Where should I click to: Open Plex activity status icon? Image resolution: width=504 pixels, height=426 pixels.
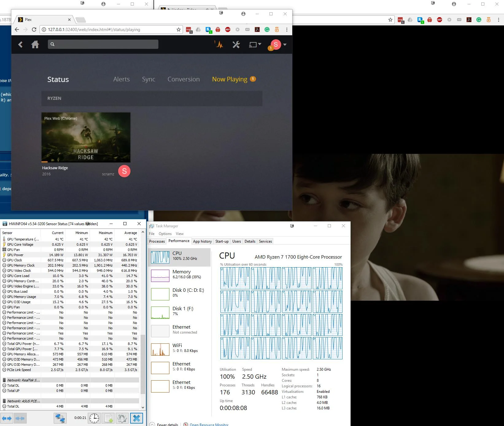(x=219, y=45)
